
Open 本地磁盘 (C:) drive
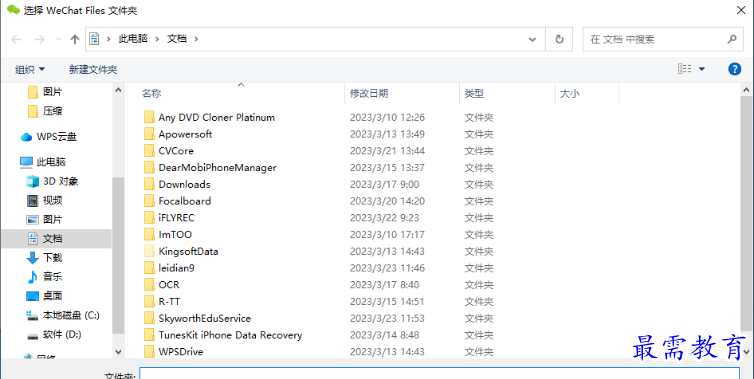pos(63,315)
